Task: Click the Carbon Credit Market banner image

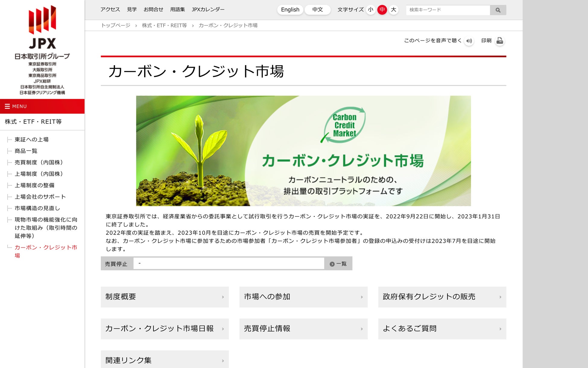Action: 303,151
